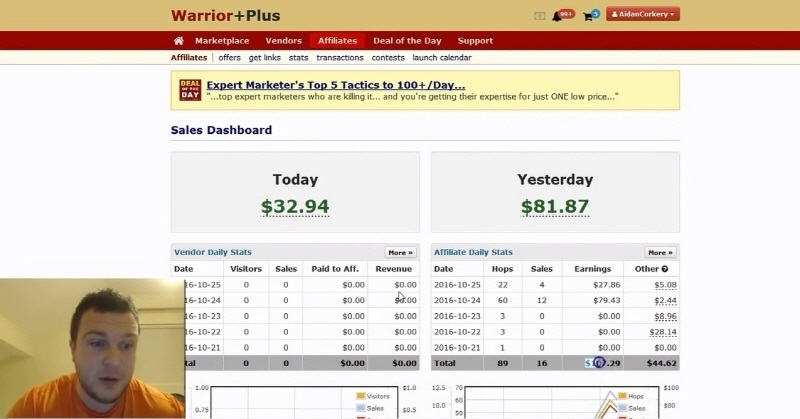
Task: Open the notifications bell
Action: [557, 16]
